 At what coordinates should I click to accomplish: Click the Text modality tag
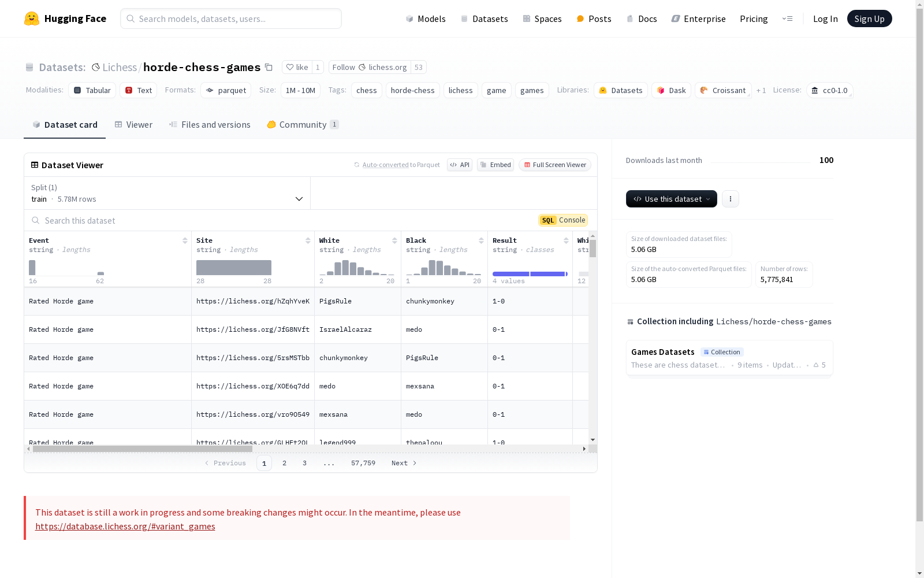tap(139, 90)
